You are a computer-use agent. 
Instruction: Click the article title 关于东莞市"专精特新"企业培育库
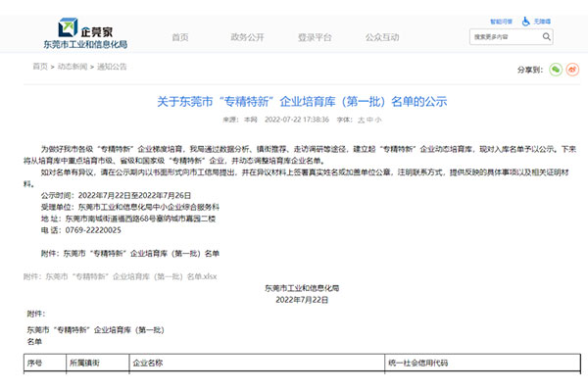(x=302, y=101)
